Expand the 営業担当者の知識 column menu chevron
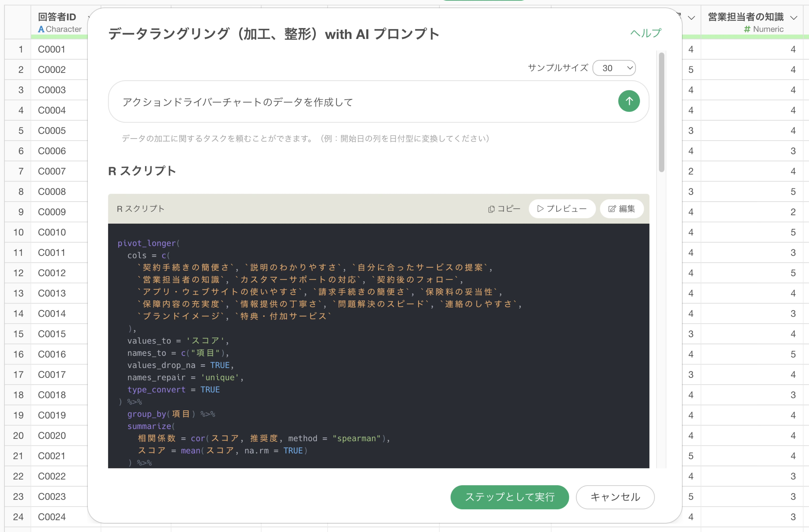 pos(793,18)
